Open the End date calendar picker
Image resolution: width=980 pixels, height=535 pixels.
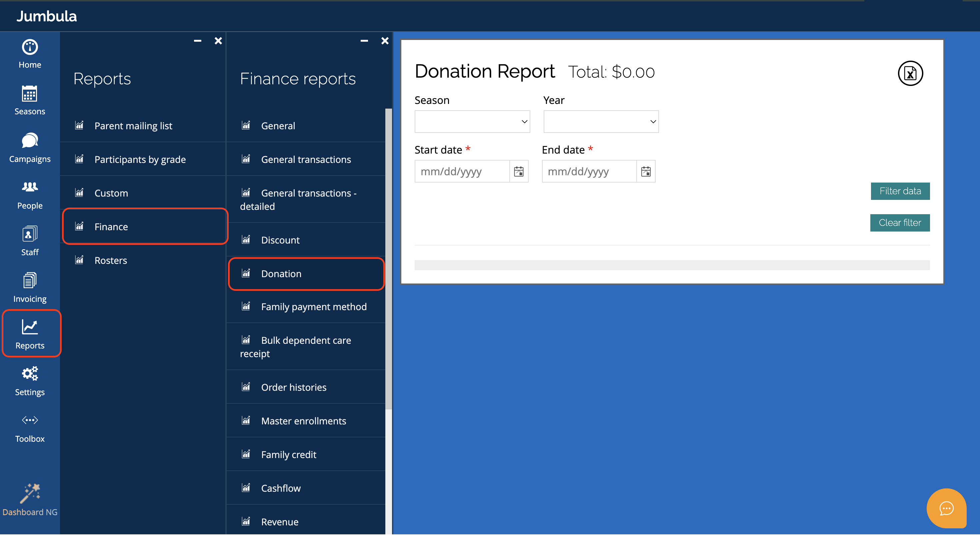click(646, 172)
